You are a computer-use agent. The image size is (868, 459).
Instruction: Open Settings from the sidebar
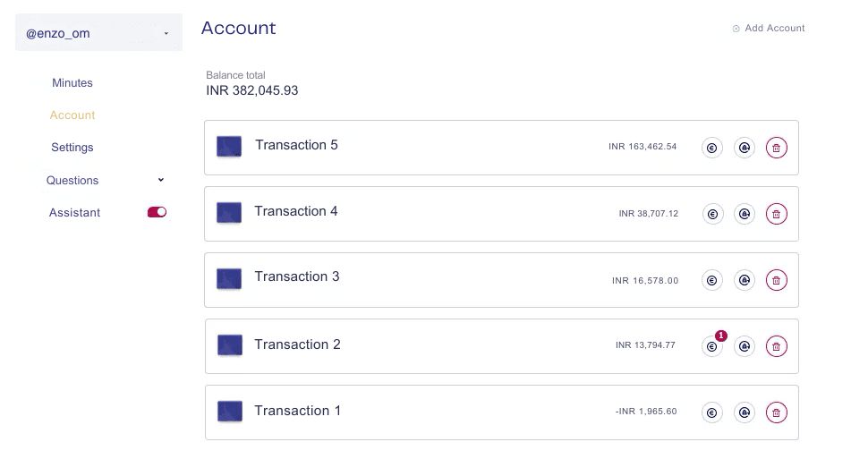[x=72, y=148]
